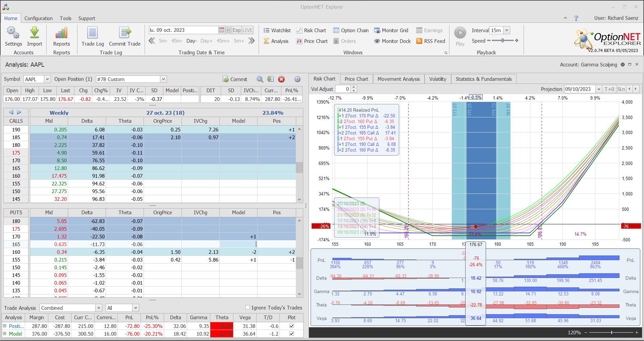Toggle Plot checkbox for Model row
This screenshot has height=341, width=644.
click(x=291, y=334)
